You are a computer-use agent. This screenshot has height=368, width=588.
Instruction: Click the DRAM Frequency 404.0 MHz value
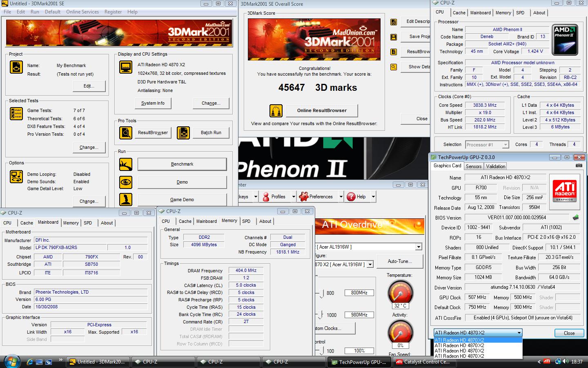[x=246, y=270]
